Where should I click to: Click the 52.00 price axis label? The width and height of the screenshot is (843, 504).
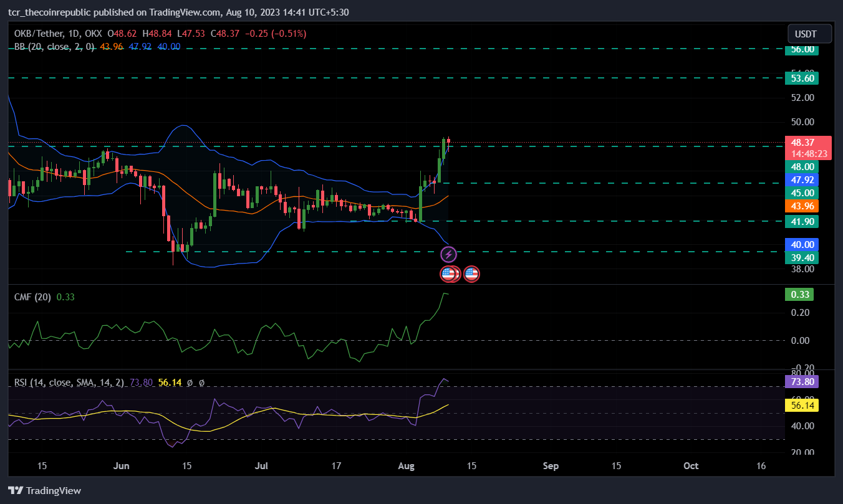point(802,98)
